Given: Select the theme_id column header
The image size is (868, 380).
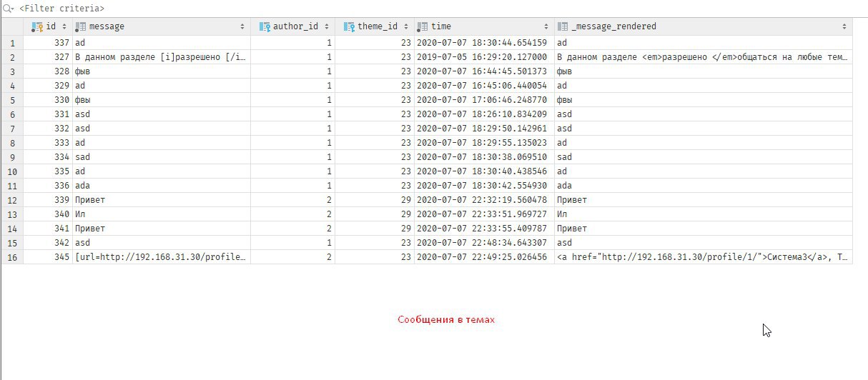Looking at the screenshot, I should click(374, 26).
